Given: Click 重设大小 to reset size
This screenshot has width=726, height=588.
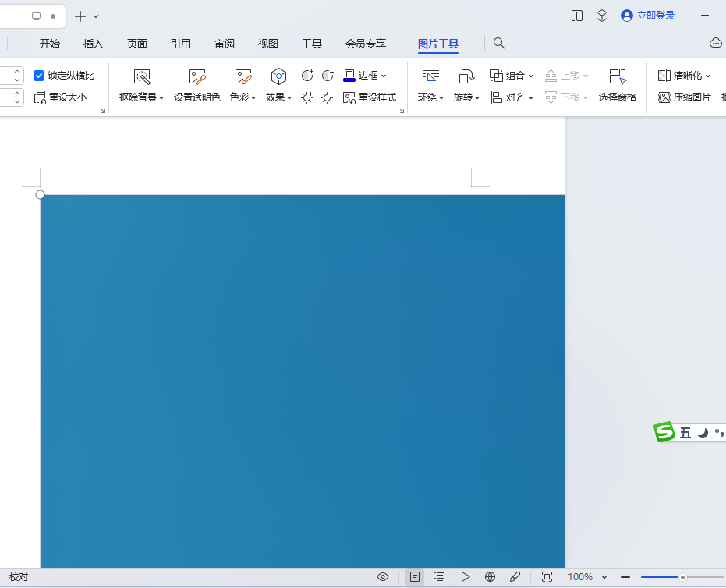Looking at the screenshot, I should coord(60,97).
